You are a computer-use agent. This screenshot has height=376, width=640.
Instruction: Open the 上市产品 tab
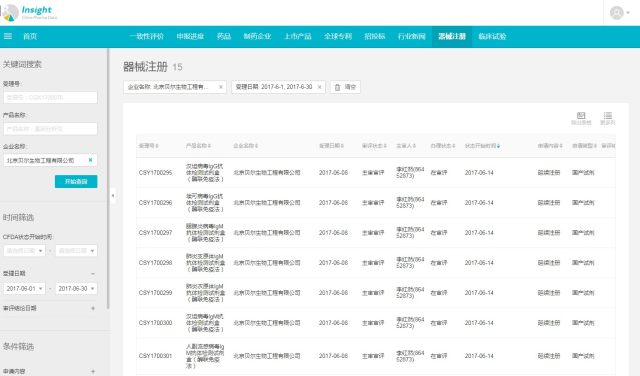[x=298, y=36]
